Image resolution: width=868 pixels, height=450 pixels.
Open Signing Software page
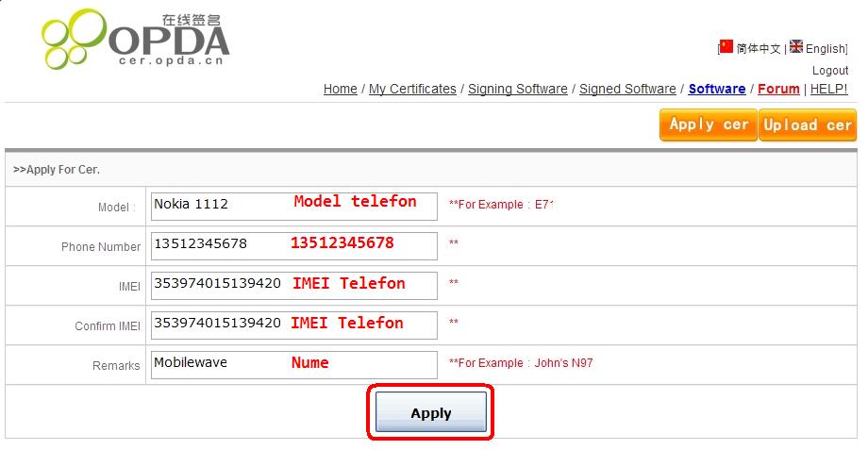(518, 89)
